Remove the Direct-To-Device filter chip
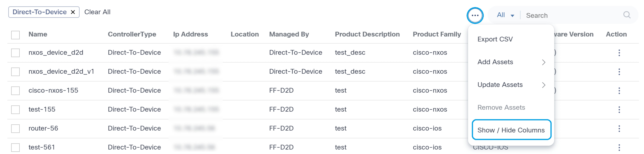This screenshot has width=644, height=154. 73,12
